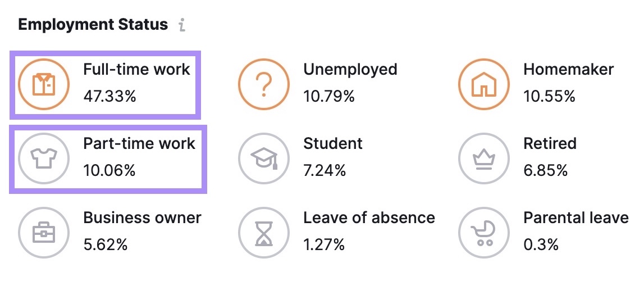The width and height of the screenshot is (644, 281).
Task: Open the Employment Status info tooltip icon
Action: point(181,25)
